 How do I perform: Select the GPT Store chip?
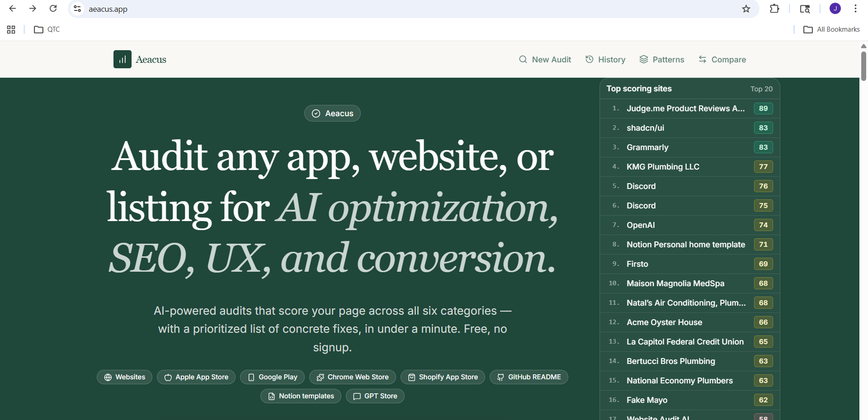coord(375,396)
